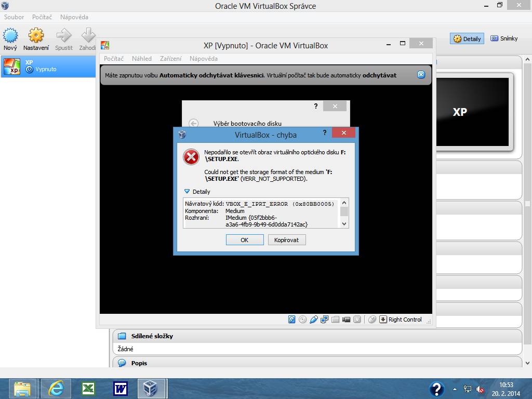
Task: Click 'Right Control' host key text
Action: (x=405, y=320)
